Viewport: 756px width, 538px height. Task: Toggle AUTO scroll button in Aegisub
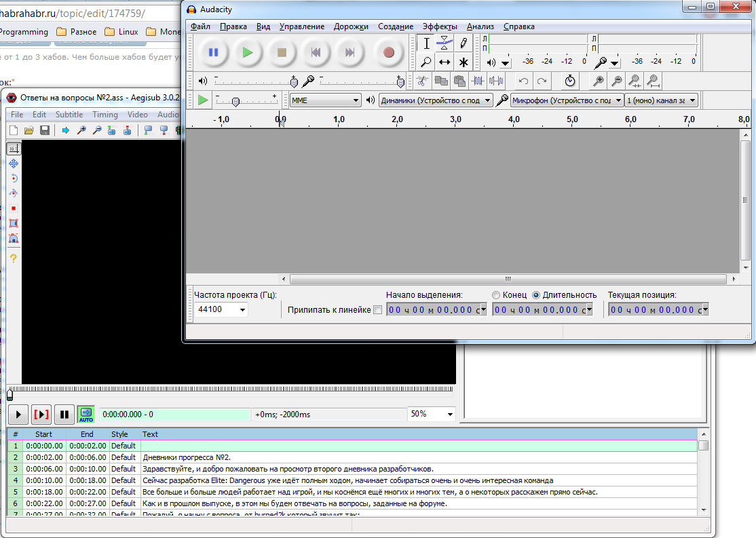pos(86,414)
